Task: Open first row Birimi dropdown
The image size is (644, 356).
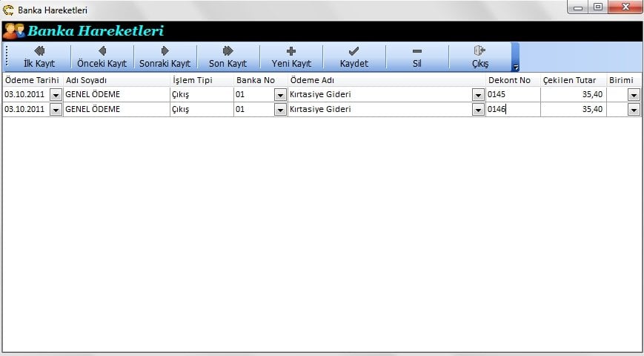Action: tap(634, 95)
